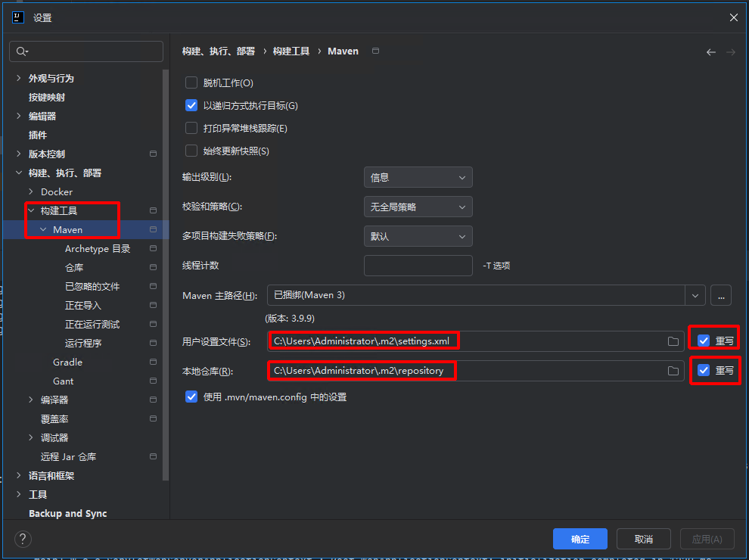
Task: Open 仓库 settings under Maven
Action: pyautogui.click(x=74, y=268)
